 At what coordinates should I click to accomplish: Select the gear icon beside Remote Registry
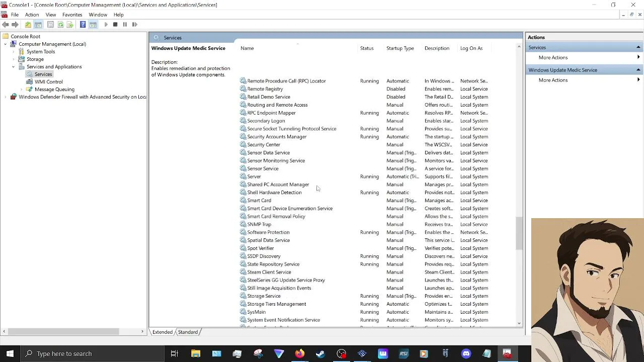243,88
